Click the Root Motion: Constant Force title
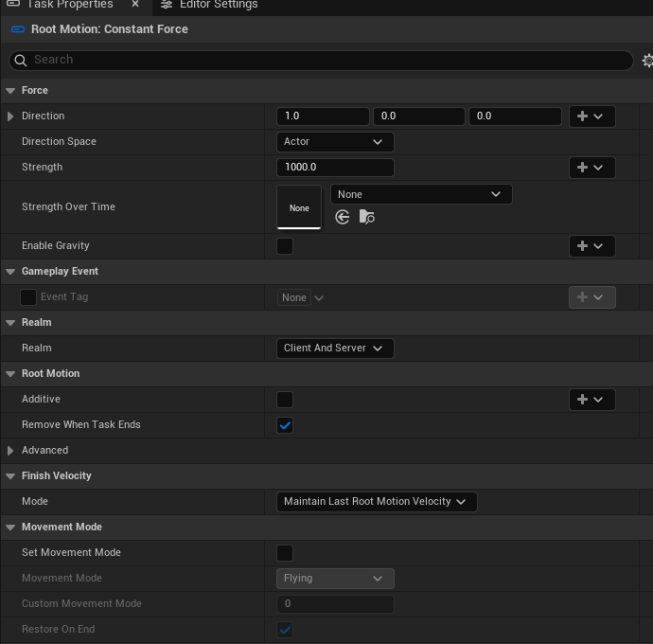653x644 pixels. (x=110, y=29)
